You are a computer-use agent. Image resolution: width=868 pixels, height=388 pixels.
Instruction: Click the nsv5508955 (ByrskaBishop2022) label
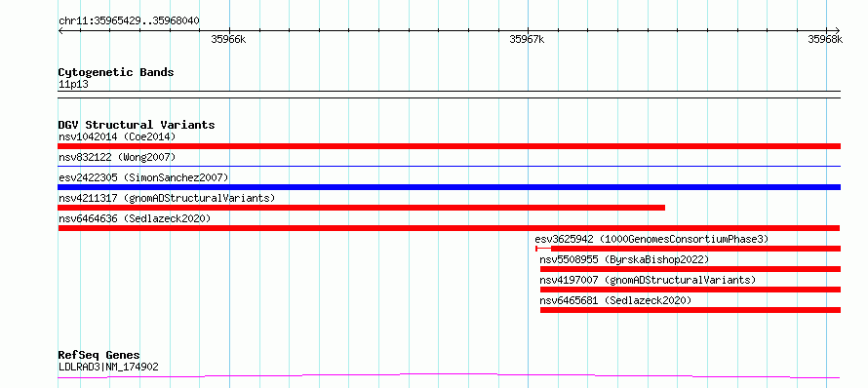pyautogui.click(x=624, y=259)
